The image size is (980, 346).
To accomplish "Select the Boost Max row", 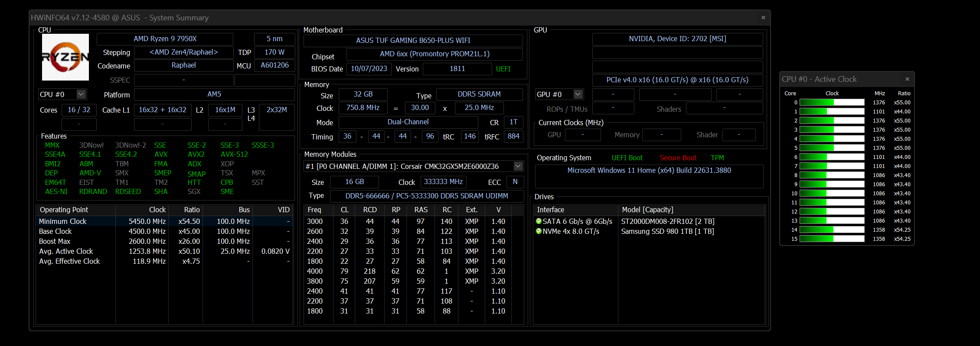I will point(164,241).
